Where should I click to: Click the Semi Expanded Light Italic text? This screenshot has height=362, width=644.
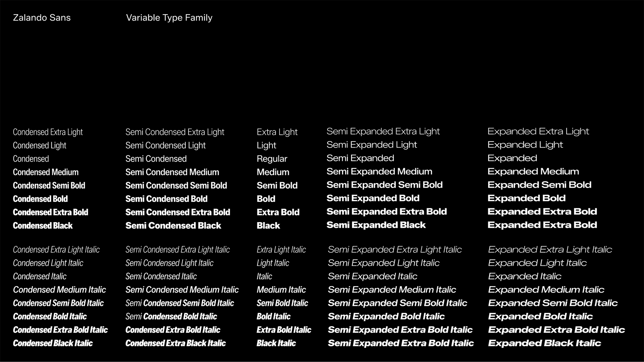[x=383, y=263]
